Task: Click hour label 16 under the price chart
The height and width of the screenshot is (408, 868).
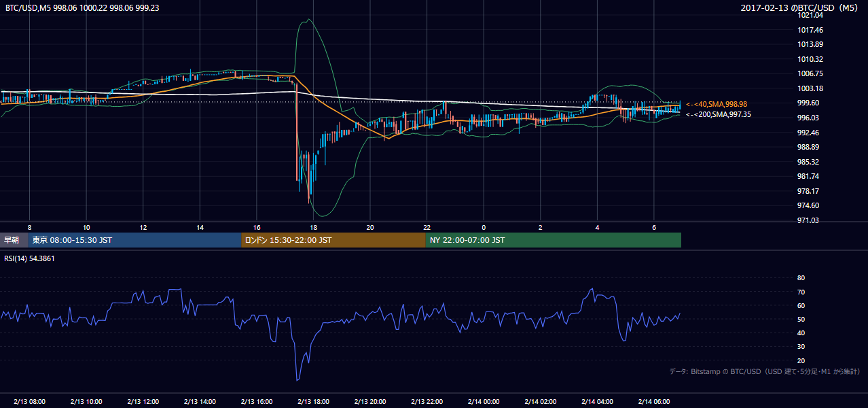Action: click(257, 227)
